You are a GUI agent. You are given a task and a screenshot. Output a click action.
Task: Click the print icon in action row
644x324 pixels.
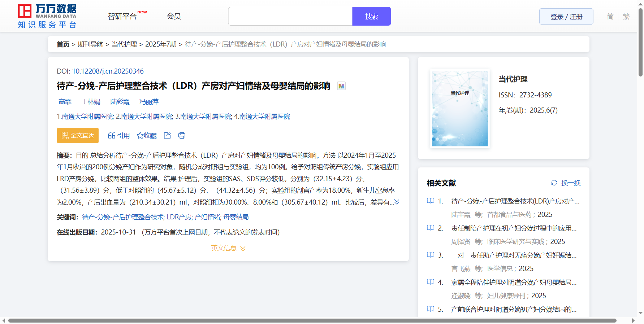(182, 135)
